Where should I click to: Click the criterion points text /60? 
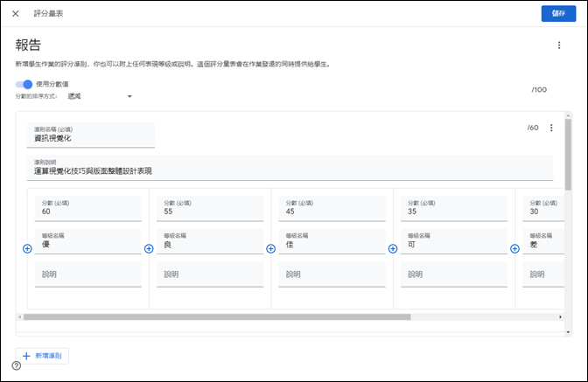[533, 128]
